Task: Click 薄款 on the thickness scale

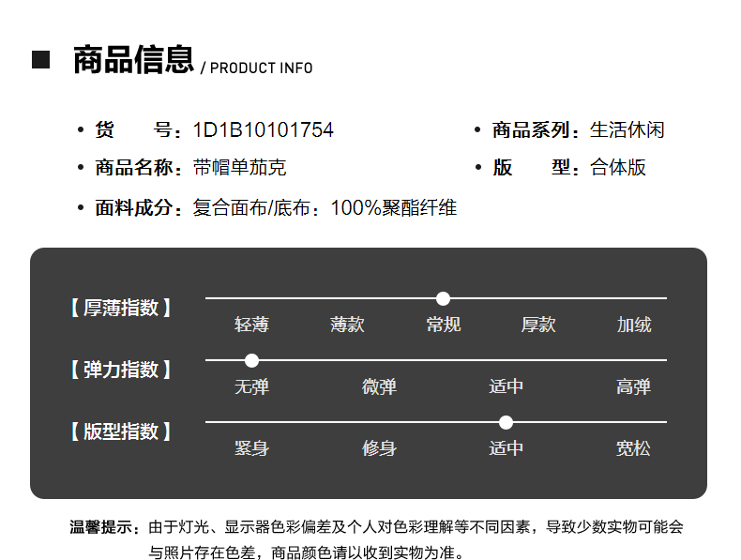Action: 347,325
